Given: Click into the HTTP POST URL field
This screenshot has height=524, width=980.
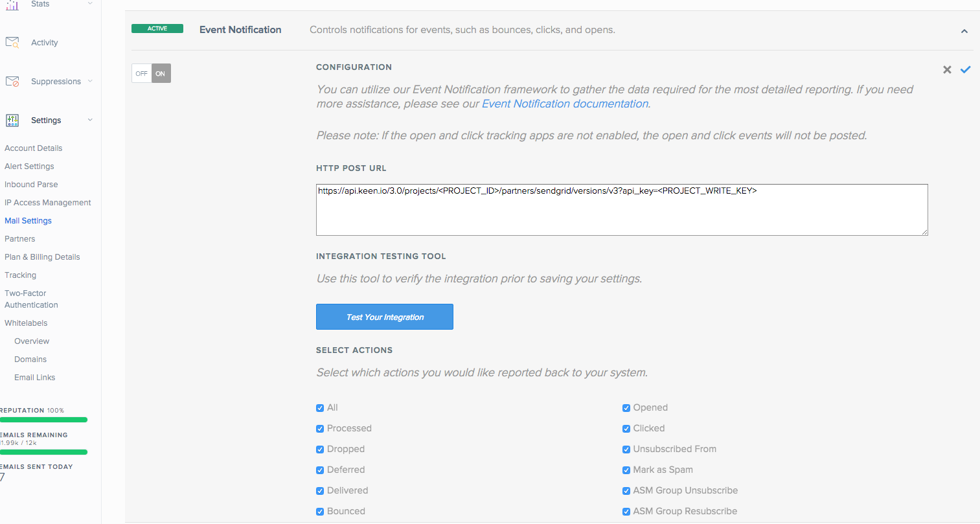Looking at the screenshot, I should 622,210.
